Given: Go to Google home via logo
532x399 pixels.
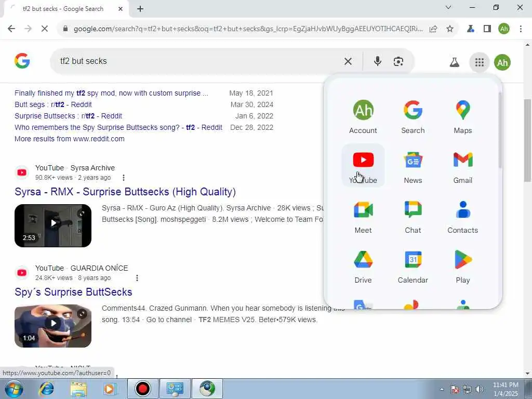Looking at the screenshot, I should [22, 61].
